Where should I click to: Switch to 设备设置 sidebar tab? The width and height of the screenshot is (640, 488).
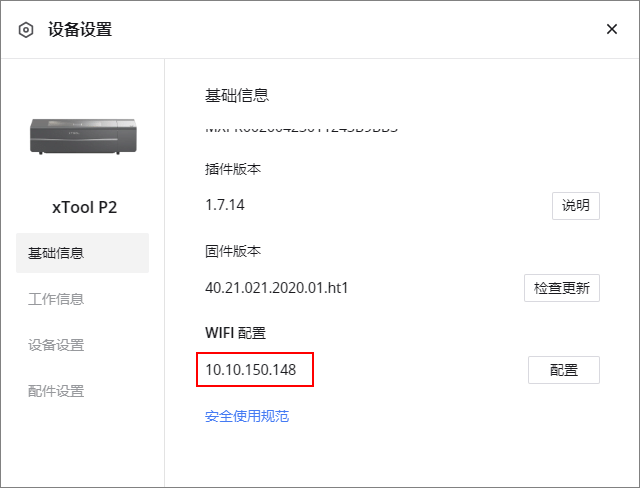point(56,345)
